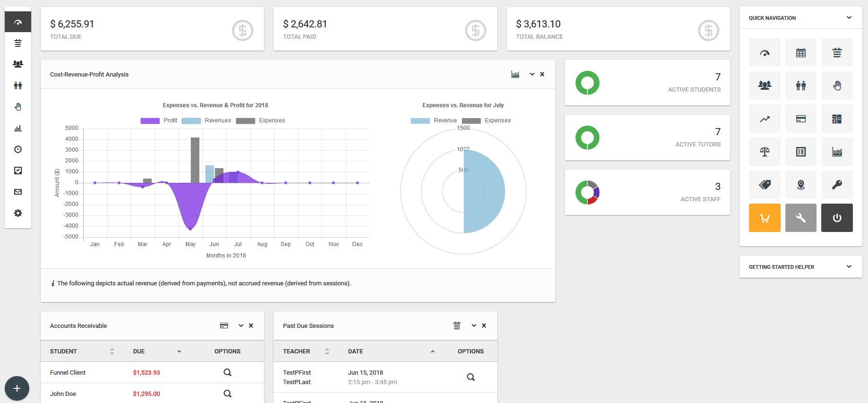
Task: Select the price tag icon tile
Action: (765, 185)
